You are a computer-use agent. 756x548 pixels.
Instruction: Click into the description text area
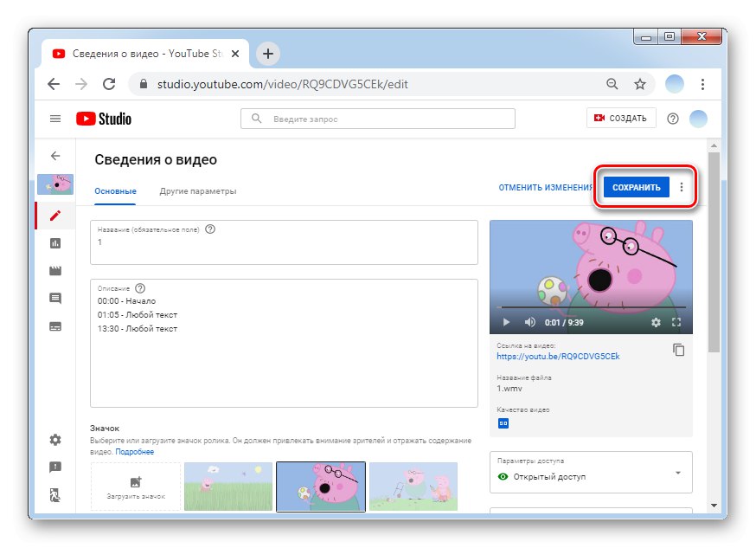[x=284, y=343]
